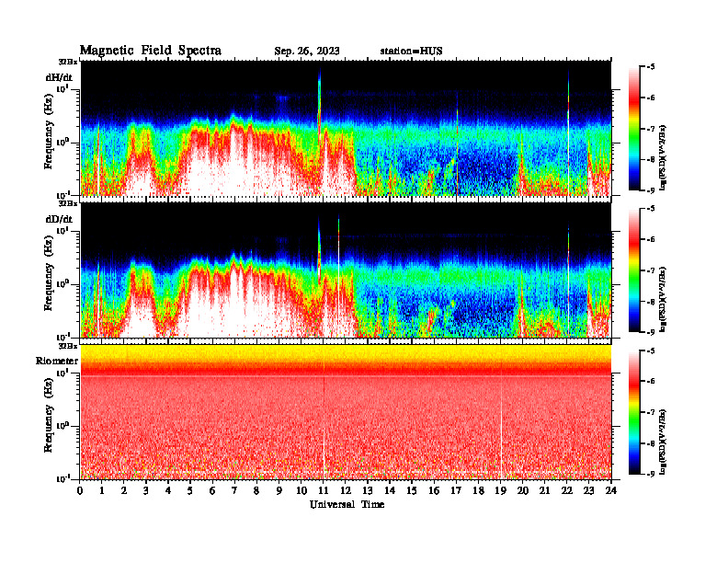Image resolution: width=728 pixels, height=563 pixels.
Task: Click hour "24" on the time axis
Action: [611, 491]
